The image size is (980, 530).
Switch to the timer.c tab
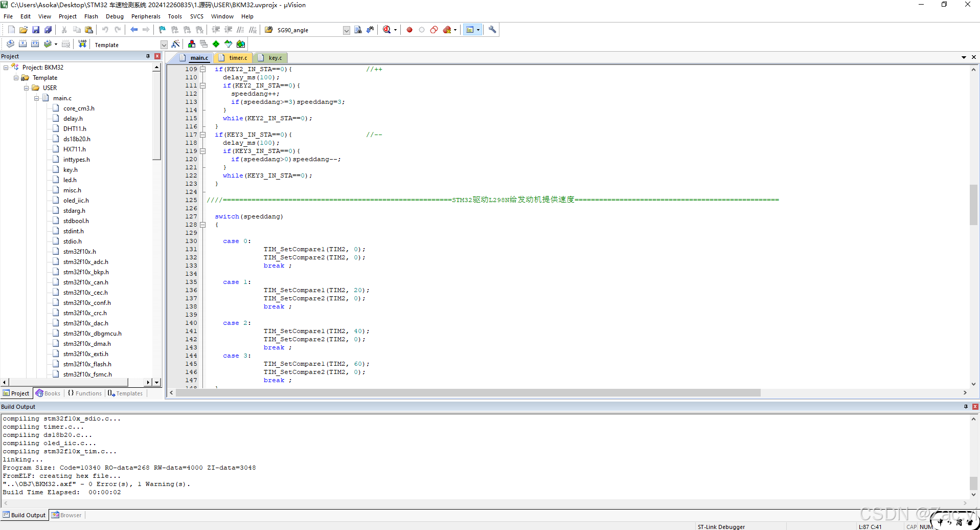[x=238, y=58]
